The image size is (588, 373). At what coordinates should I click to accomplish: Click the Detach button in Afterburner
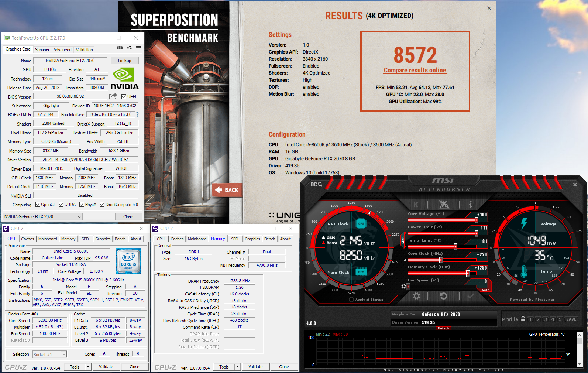[443, 328]
